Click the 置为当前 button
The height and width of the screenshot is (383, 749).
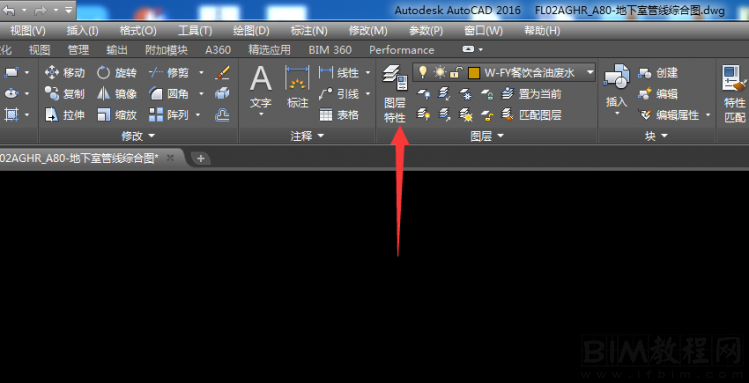(x=531, y=94)
